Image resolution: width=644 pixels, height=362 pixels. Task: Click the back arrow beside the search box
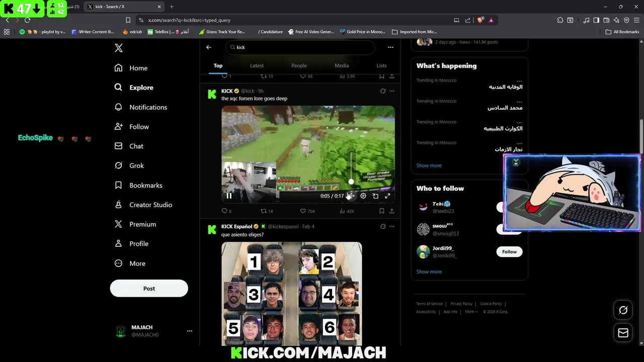tap(209, 47)
